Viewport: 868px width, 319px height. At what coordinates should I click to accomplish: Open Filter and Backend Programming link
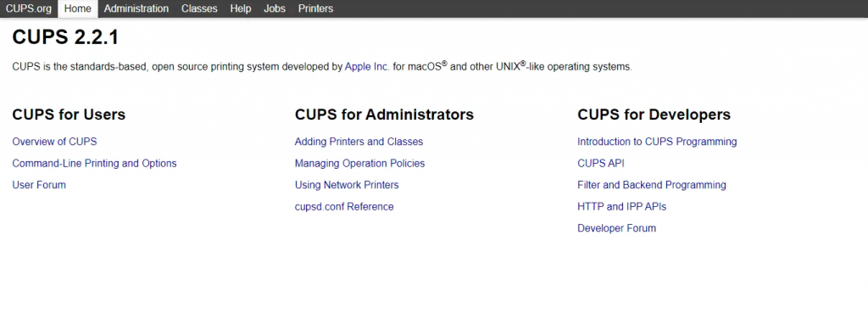point(652,185)
